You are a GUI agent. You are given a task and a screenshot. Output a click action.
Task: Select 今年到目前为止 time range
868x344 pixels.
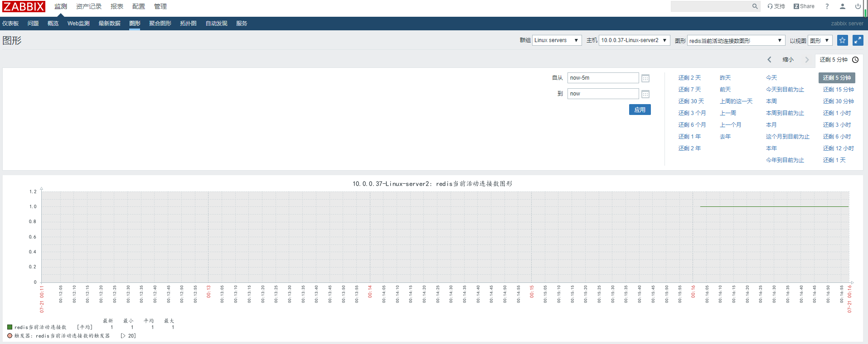tap(785, 160)
